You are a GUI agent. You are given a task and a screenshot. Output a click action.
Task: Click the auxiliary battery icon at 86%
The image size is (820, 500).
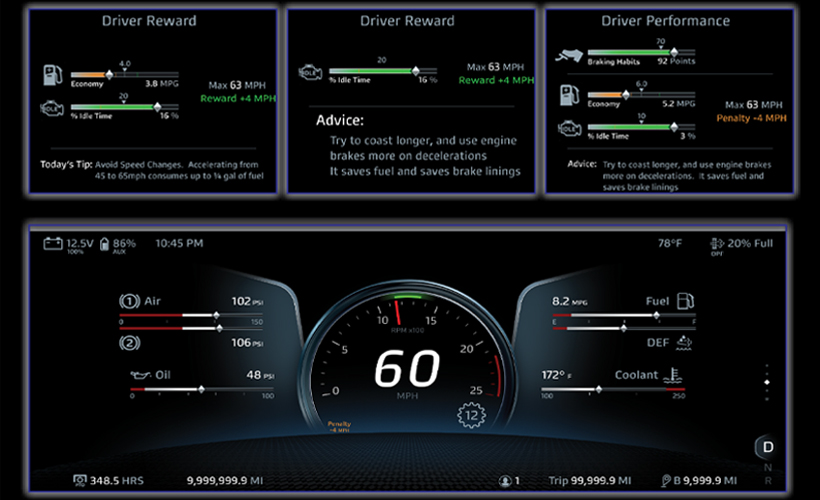coord(105,244)
